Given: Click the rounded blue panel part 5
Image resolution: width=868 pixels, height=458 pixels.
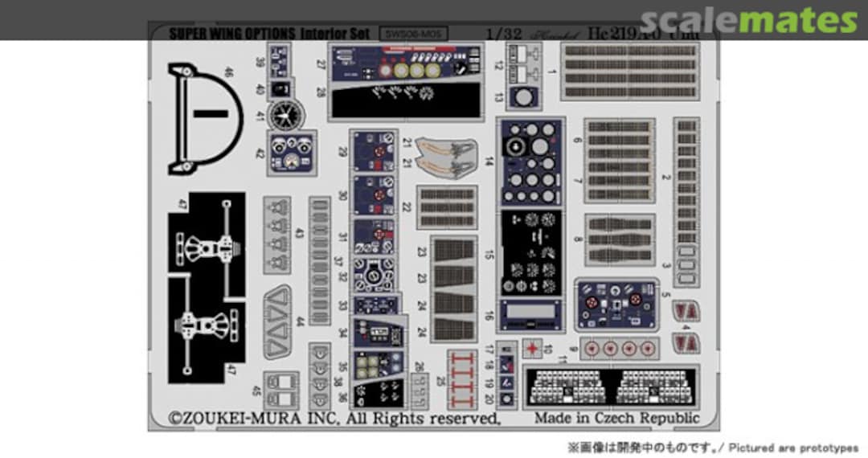Looking at the screenshot, I should point(615,305).
